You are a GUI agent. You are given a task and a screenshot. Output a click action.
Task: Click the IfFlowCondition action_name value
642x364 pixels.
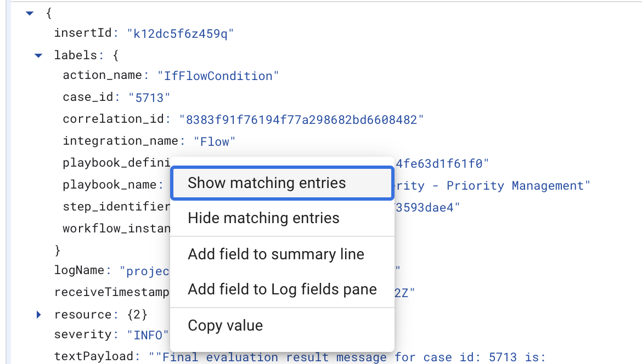[x=218, y=76]
